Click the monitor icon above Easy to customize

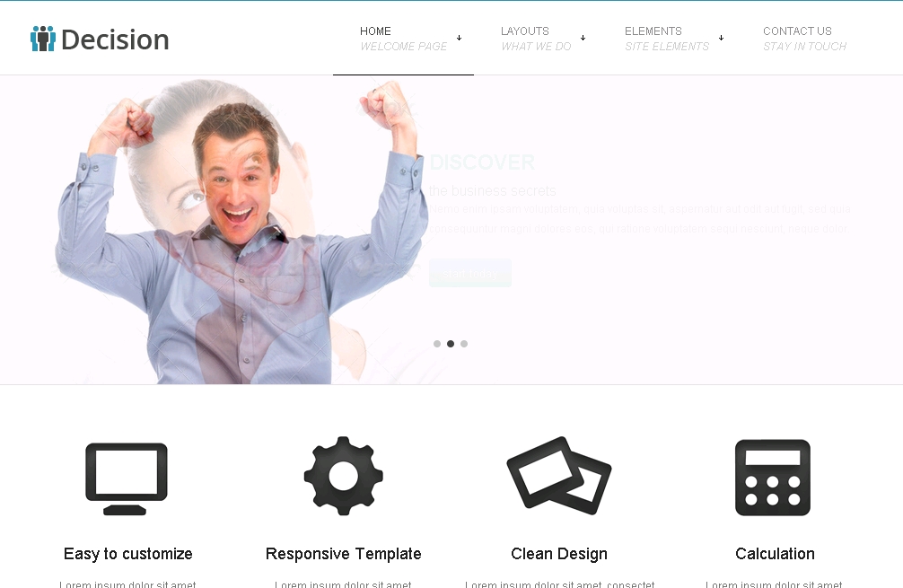(x=127, y=478)
